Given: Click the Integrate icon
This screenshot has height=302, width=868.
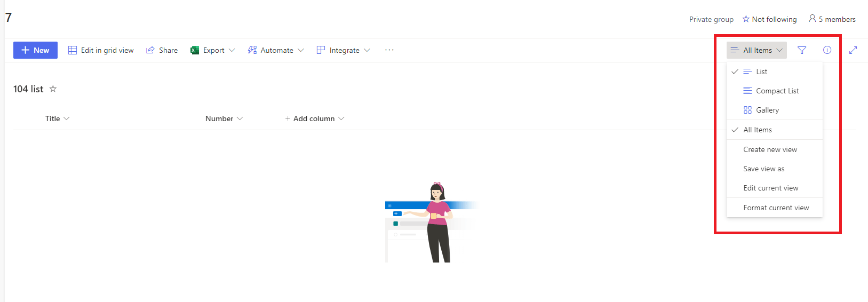Looking at the screenshot, I should pos(321,50).
